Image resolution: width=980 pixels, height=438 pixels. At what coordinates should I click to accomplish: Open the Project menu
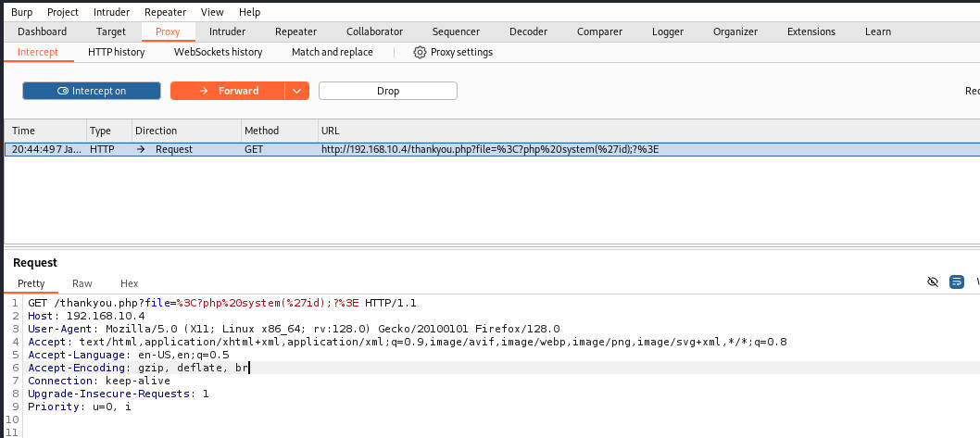[63, 12]
